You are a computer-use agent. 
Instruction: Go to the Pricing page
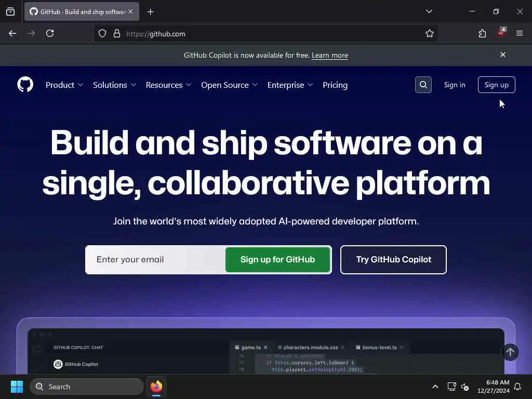click(335, 85)
